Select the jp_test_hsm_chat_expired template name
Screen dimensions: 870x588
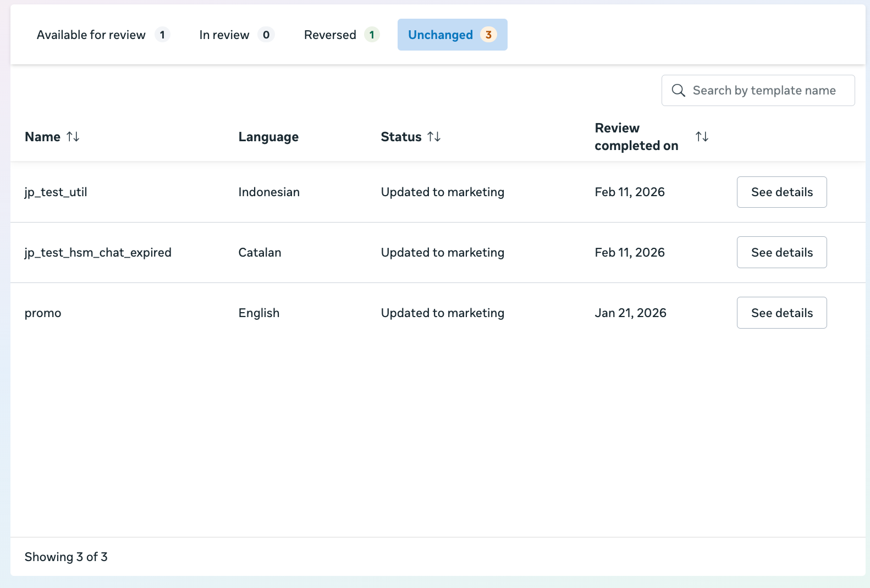coord(98,252)
